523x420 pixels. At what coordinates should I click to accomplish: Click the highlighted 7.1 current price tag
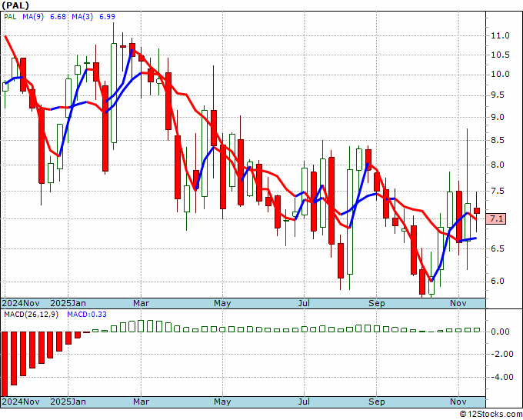point(496,218)
